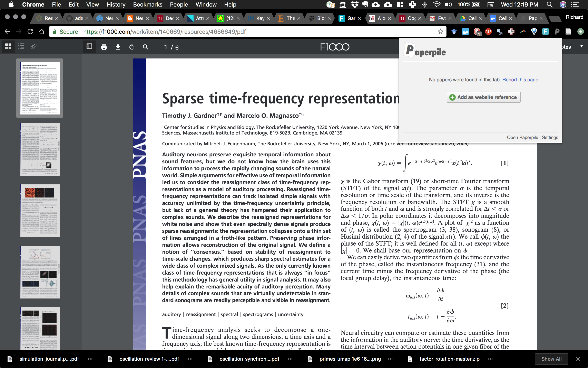Screen dimensions: 588x368
Task: Open Spotlight search in menu bar
Action: tap(550, 5)
